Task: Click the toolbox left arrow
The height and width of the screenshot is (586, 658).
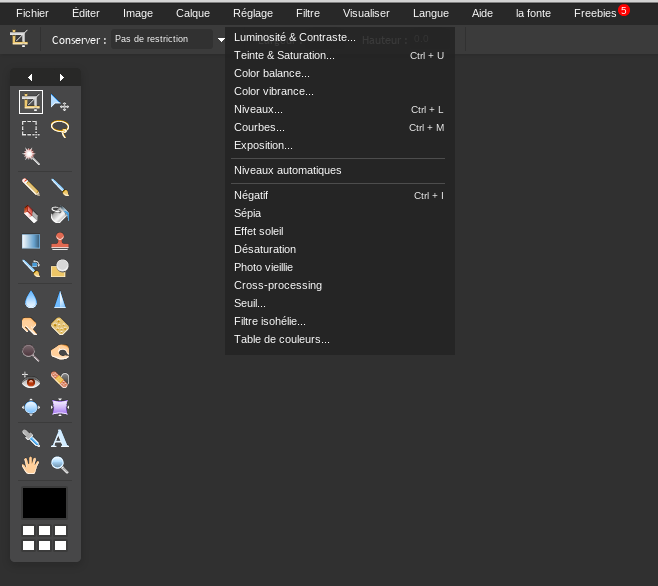Action: [30, 77]
